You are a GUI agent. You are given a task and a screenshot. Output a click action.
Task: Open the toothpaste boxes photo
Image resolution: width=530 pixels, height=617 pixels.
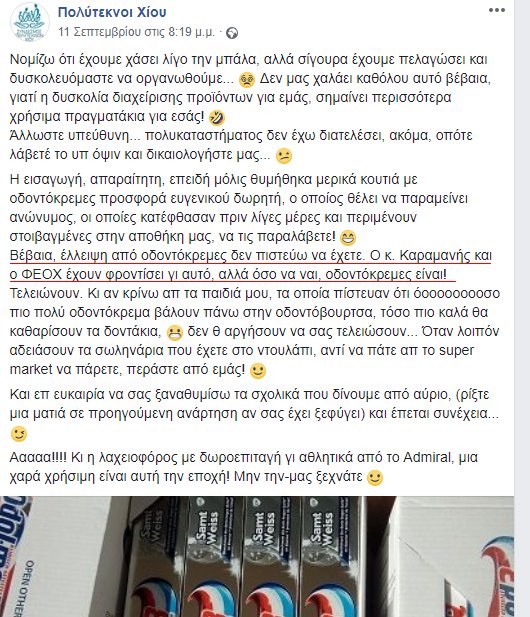point(257,556)
